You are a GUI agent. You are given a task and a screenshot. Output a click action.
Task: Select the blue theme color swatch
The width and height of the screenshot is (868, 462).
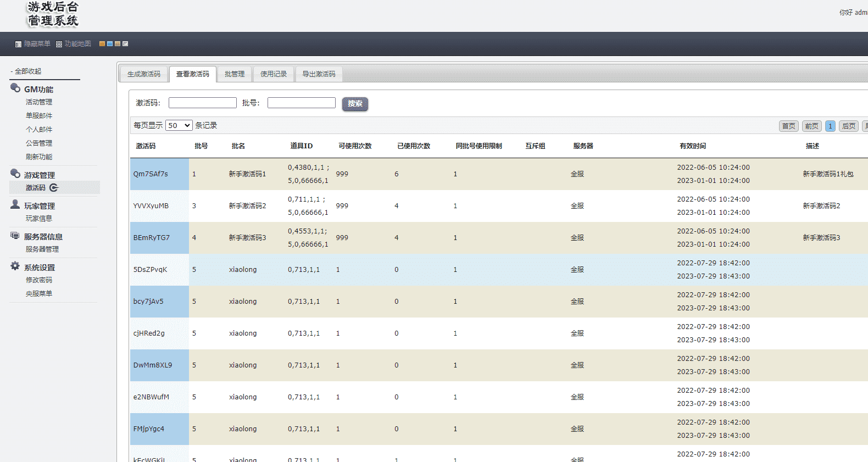[x=110, y=44]
